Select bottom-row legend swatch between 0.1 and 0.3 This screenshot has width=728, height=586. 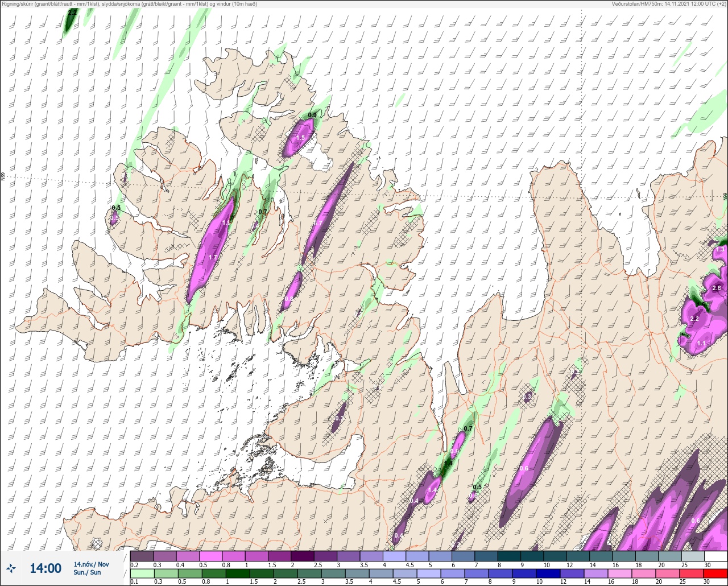pos(142,573)
